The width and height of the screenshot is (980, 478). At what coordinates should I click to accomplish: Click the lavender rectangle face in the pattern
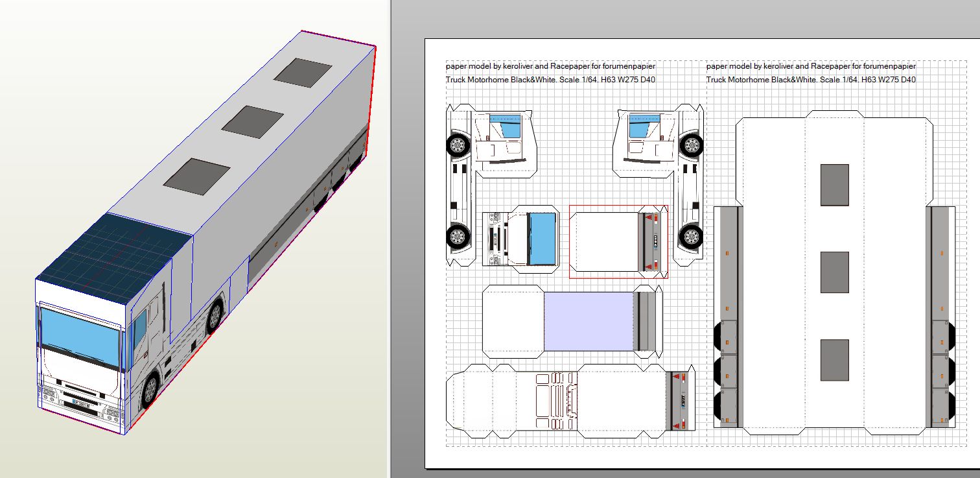click(x=587, y=320)
